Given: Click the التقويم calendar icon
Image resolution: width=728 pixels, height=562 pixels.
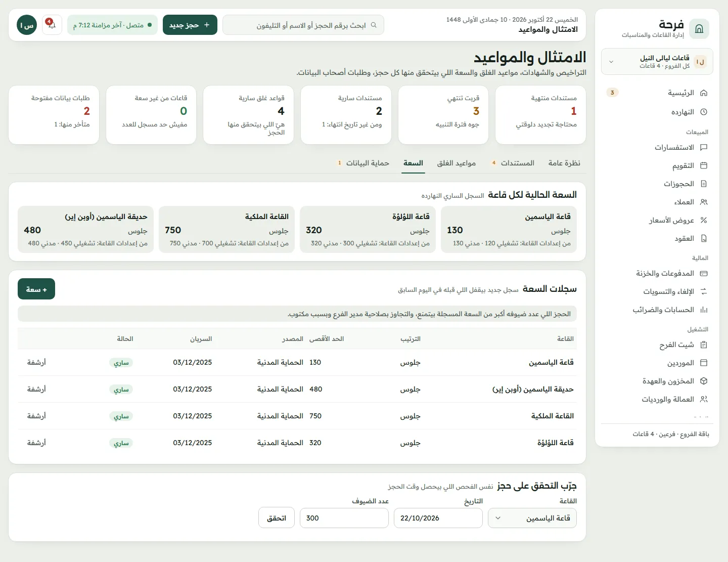Looking at the screenshot, I should [704, 165].
